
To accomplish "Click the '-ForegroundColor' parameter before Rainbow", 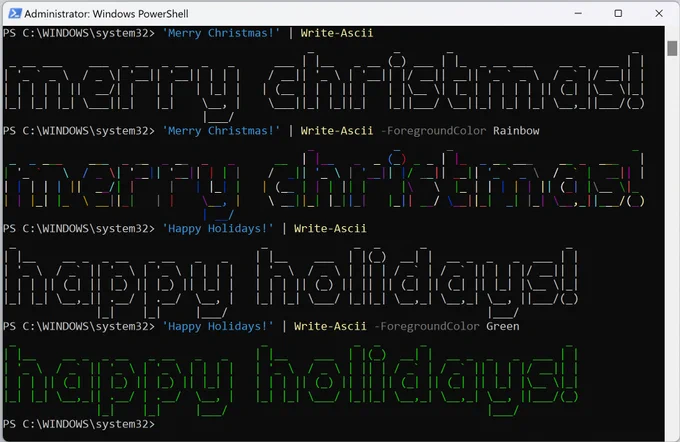I will click(x=433, y=131).
